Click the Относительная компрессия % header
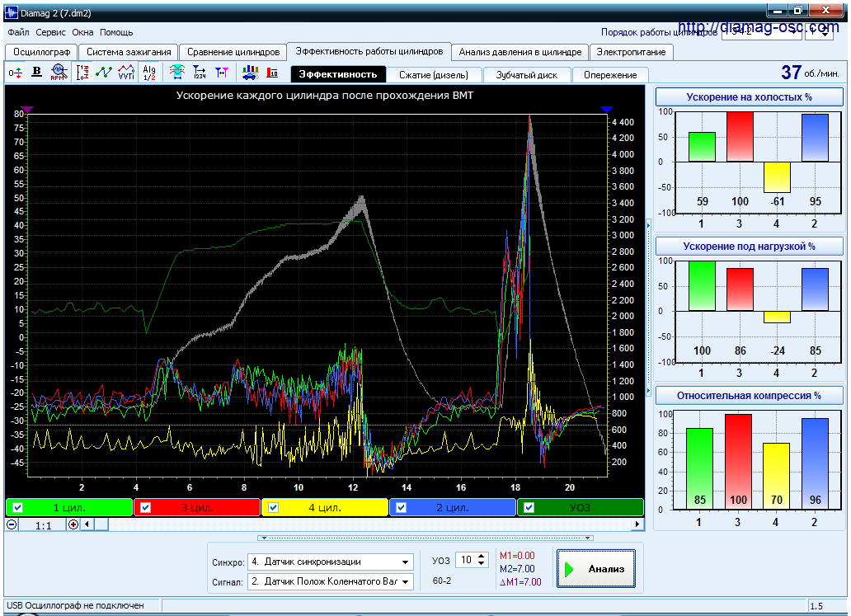Viewport: 851px width, 616px height. click(x=749, y=396)
